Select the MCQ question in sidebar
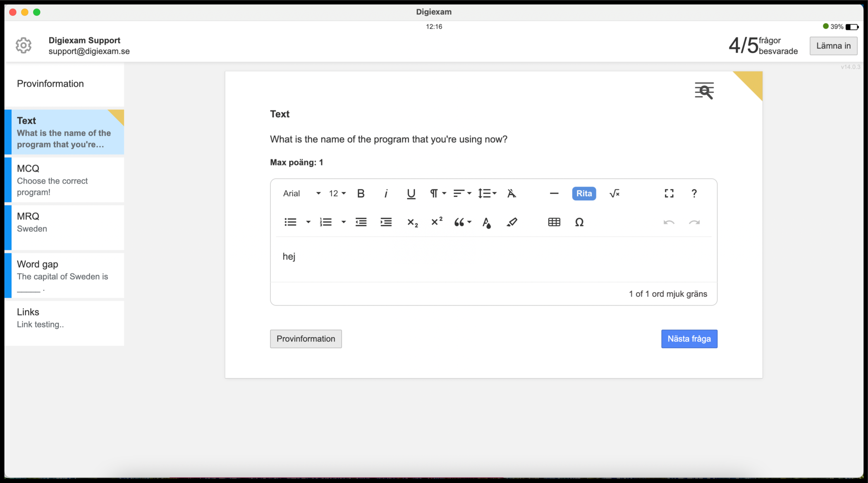This screenshot has height=483, width=868. click(64, 180)
